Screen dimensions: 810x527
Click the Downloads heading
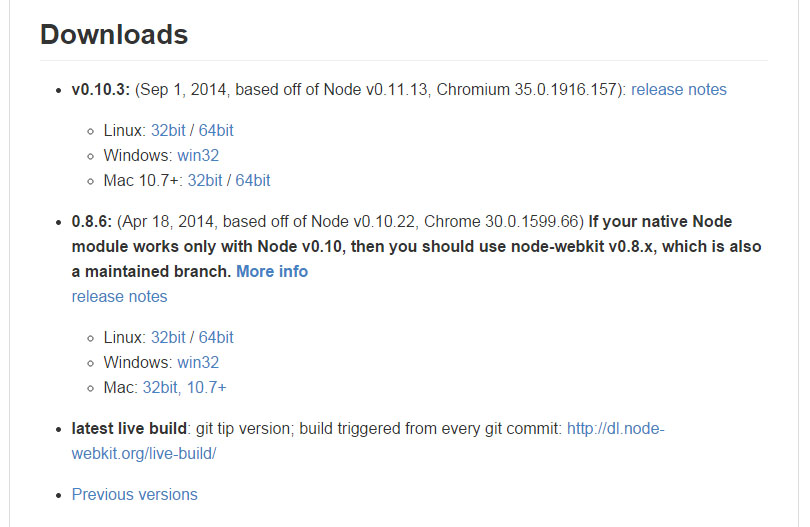coord(114,35)
